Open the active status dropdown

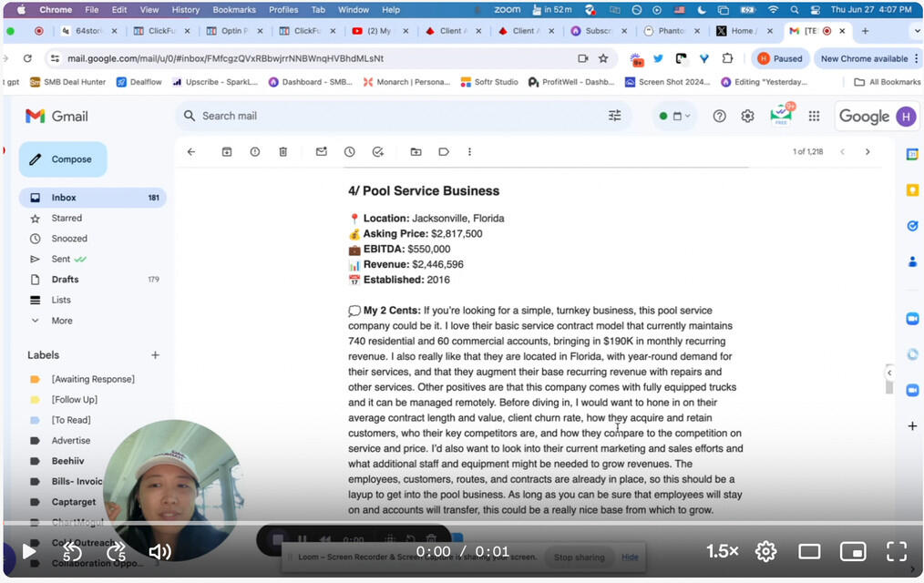click(x=675, y=116)
